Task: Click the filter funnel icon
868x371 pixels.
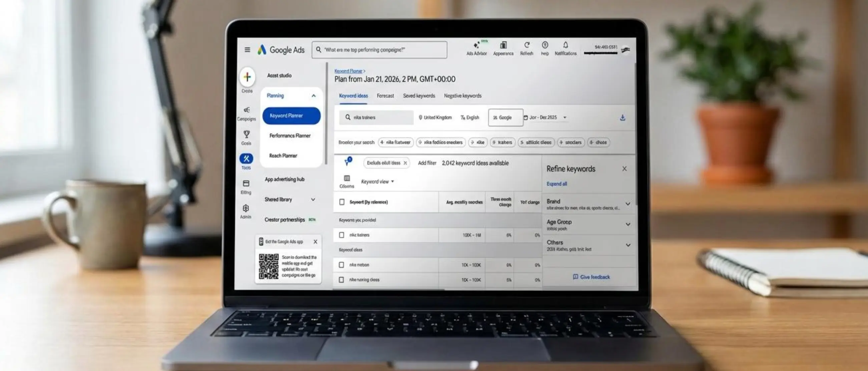Action: coord(347,162)
